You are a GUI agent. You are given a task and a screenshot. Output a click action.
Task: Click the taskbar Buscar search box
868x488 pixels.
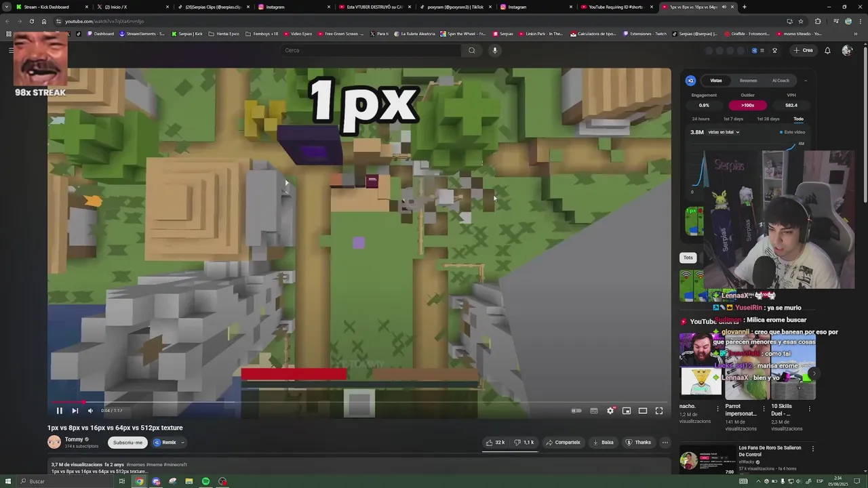point(64,481)
